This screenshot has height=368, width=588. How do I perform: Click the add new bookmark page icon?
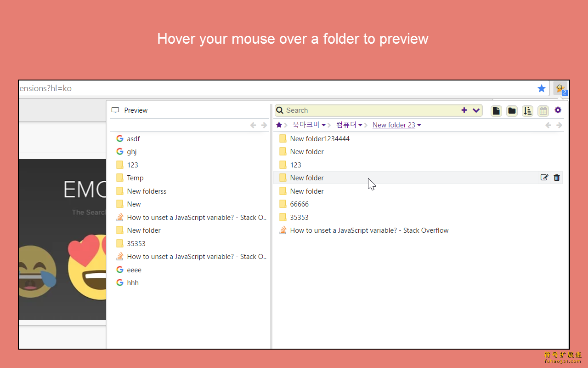click(496, 110)
